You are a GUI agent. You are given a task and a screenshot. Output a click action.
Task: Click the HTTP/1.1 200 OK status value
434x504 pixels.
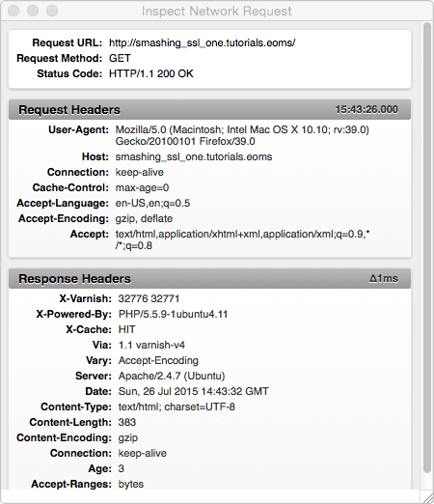tap(151, 73)
